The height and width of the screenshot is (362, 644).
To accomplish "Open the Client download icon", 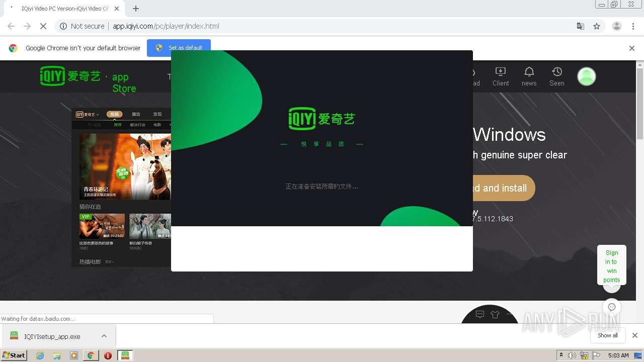I will point(501,76).
